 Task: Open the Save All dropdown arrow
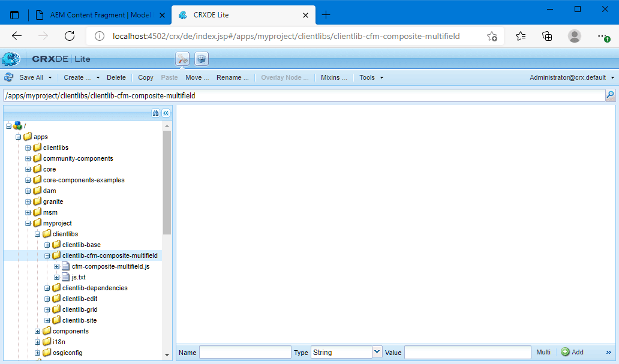point(50,78)
